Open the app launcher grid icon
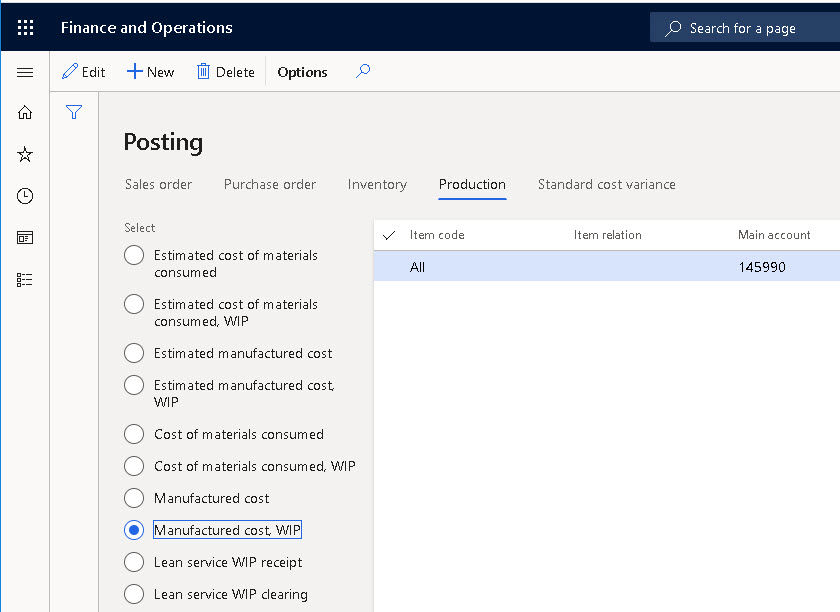 click(x=25, y=27)
